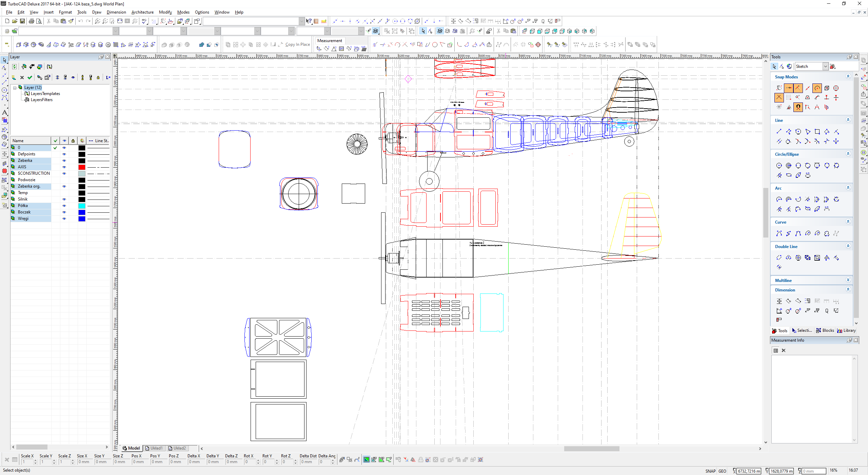Screen dimensions: 868x475
Task: Click the Spell Check ABC icon
Action: pyautogui.click(x=144, y=21)
